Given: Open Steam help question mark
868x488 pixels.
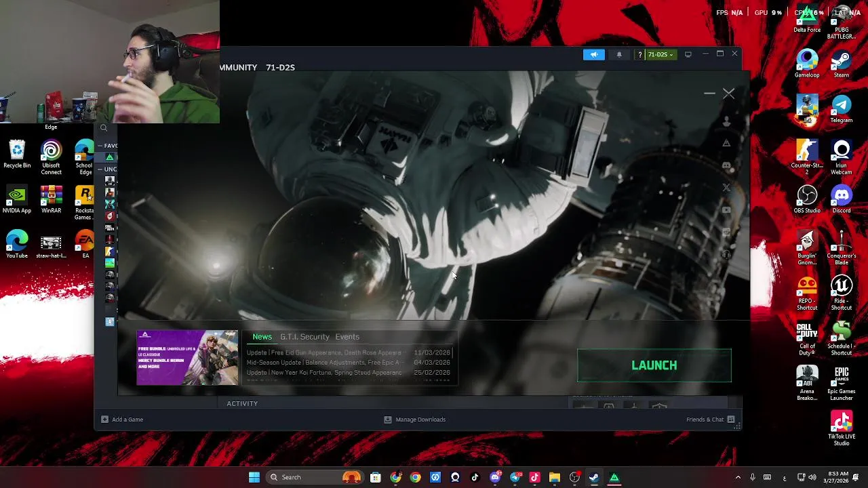Looking at the screenshot, I should point(639,54).
